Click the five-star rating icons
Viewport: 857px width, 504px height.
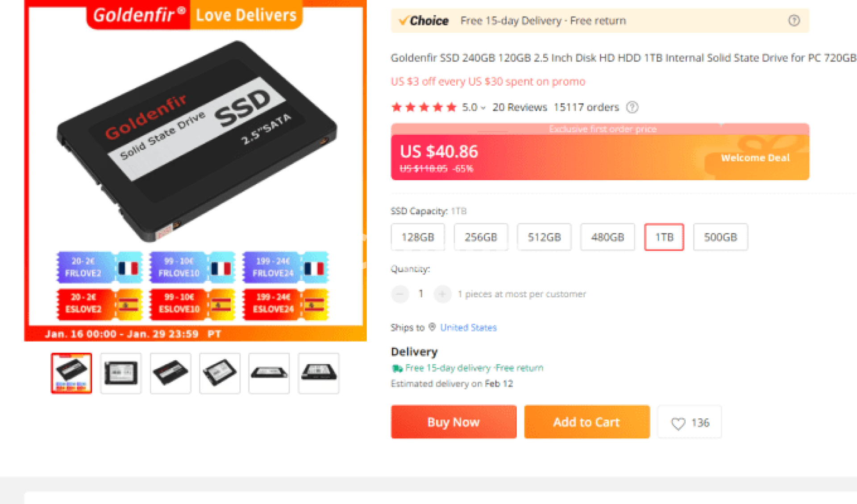pyautogui.click(x=424, y=107)
